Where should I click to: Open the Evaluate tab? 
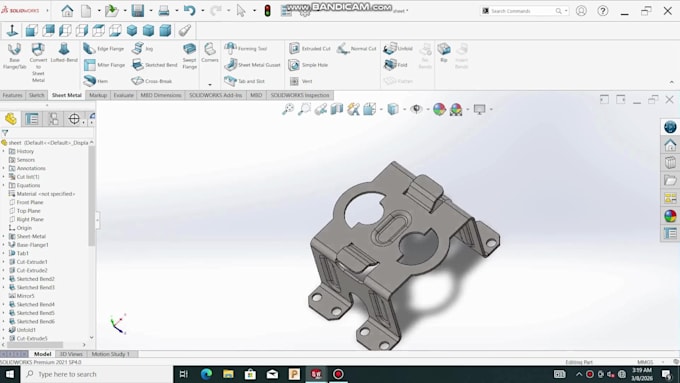coord(124,95)
